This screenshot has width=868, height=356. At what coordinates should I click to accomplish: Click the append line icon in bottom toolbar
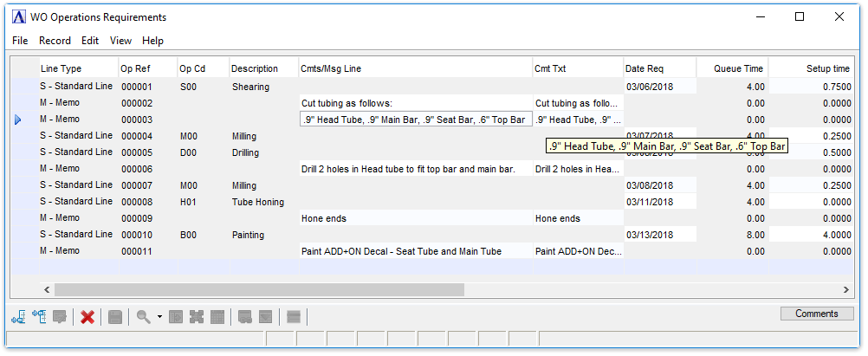[39, 317]
